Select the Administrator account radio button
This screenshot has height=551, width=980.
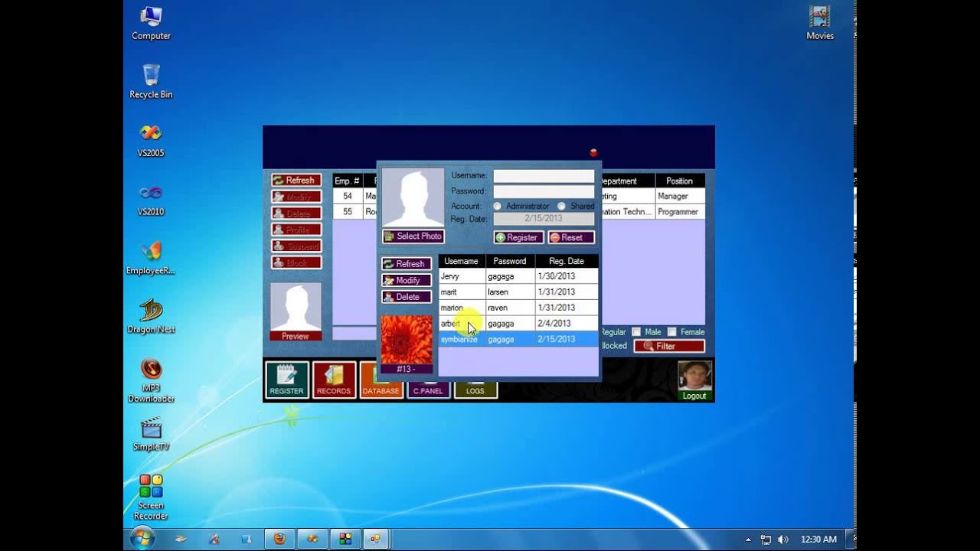tap(498, 206)
